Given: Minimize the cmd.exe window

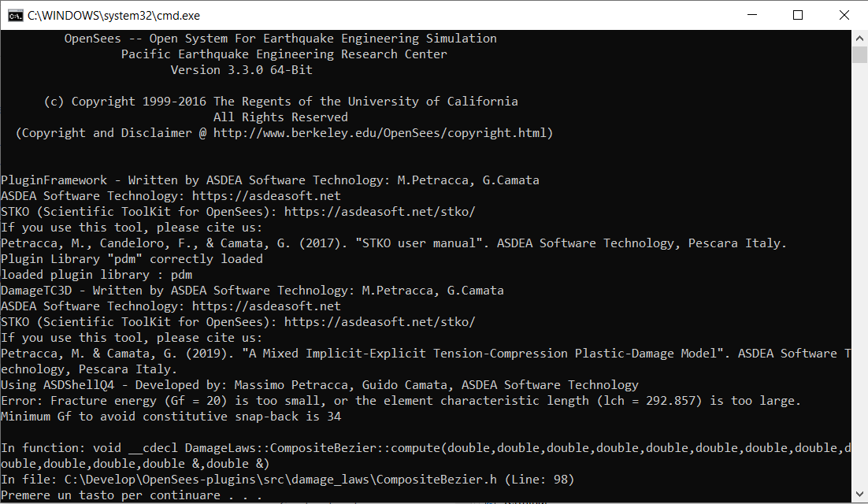Looking at the screenshot, I should tap(751, 15).
